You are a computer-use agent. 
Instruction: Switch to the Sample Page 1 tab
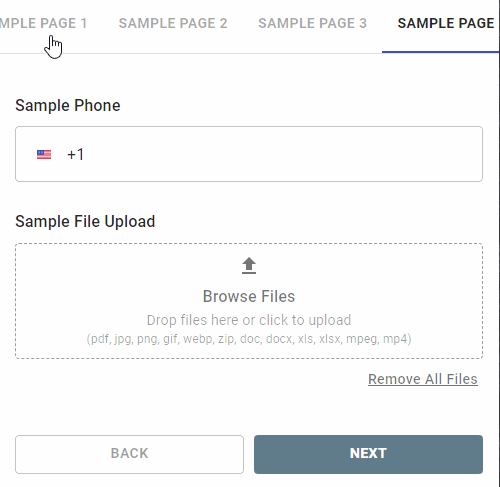pos(43,23)
